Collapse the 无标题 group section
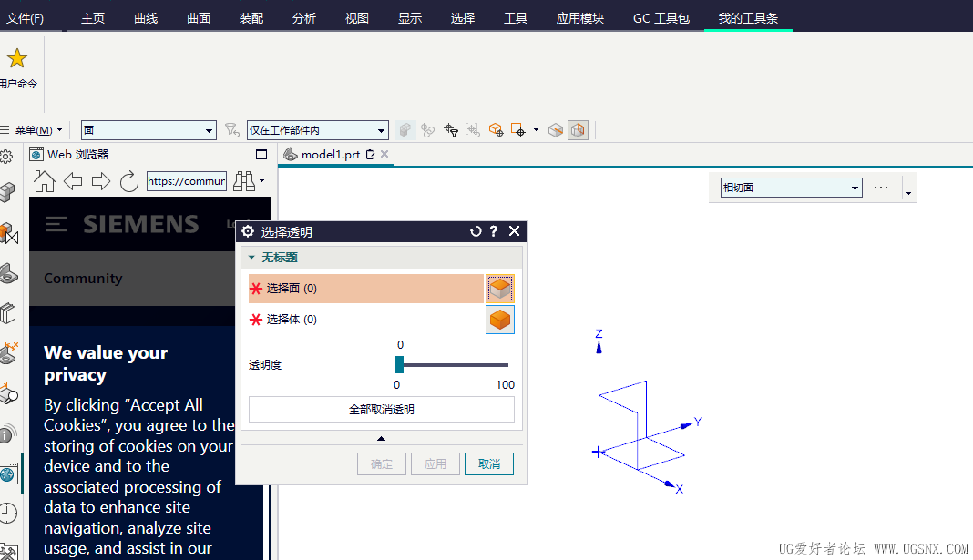 tap(252, 258)
